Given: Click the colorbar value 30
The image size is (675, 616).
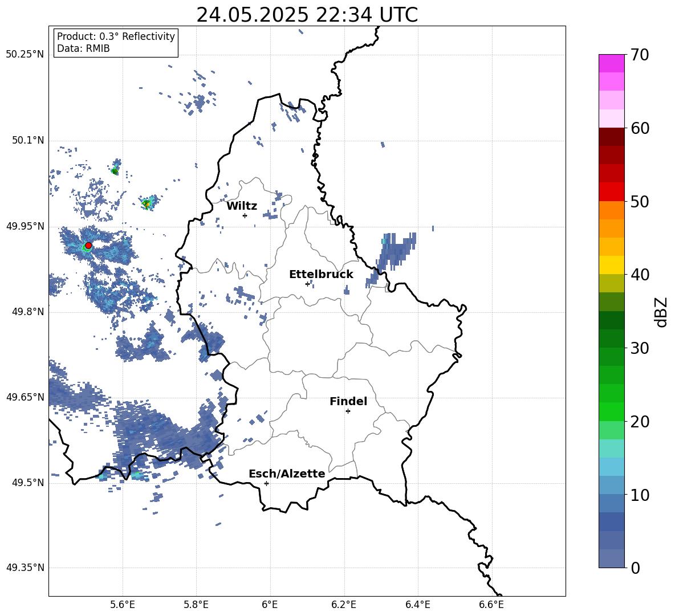Looking at the screenshot, I should point(640,348).
